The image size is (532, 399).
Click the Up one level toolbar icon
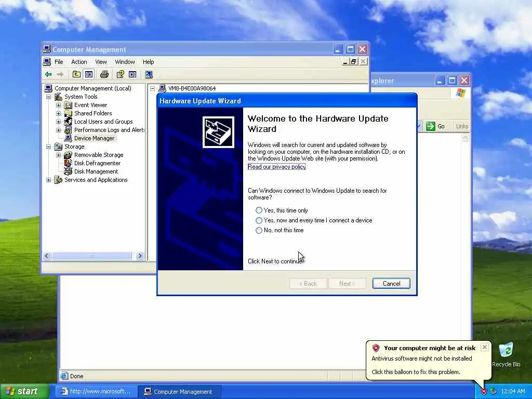[x=77, y=74]
